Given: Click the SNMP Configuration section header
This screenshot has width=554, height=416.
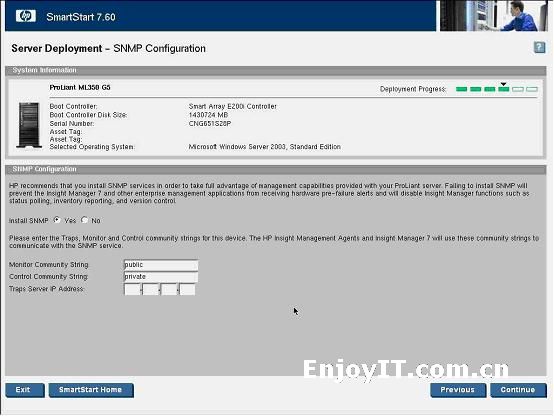Looking at the screenshot, I should 276,169.
